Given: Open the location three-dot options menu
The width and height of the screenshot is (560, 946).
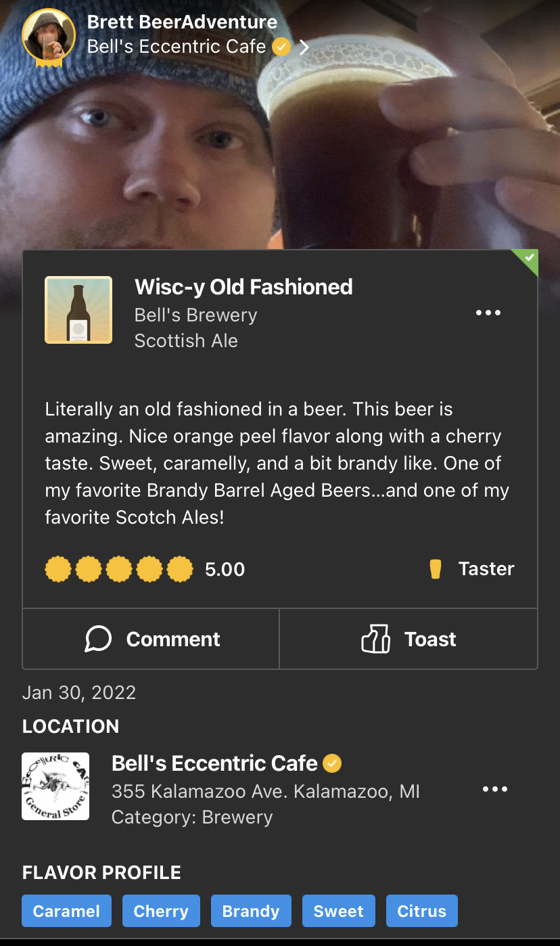Looking at the screenshot, I should [x=495, y=789].
